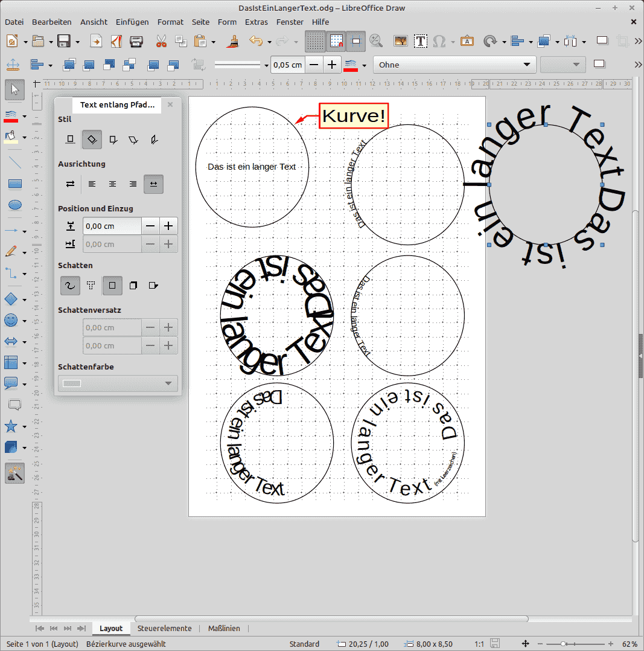Screen dimensions: 644x651
Task: Pick the line drawing tool
Action: point(15,162)
